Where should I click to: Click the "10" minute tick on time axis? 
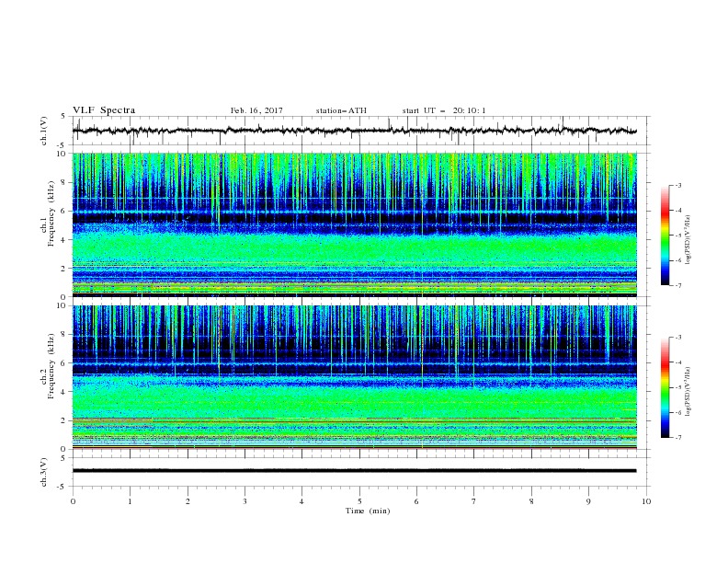tap(646, 501)
